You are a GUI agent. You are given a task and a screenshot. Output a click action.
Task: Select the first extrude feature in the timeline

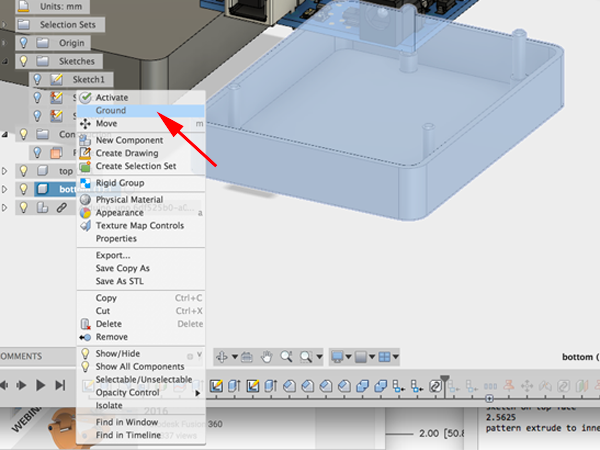point(234,386)
